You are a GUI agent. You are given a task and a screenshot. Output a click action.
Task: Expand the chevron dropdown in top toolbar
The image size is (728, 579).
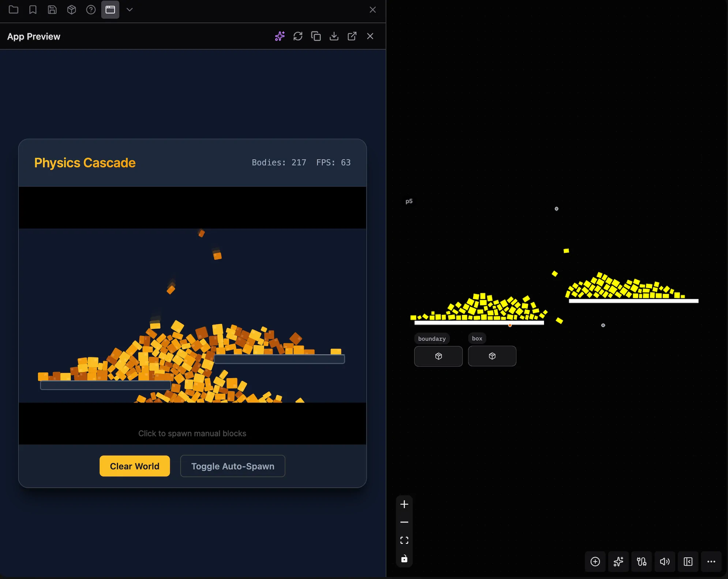click(130, 10)
